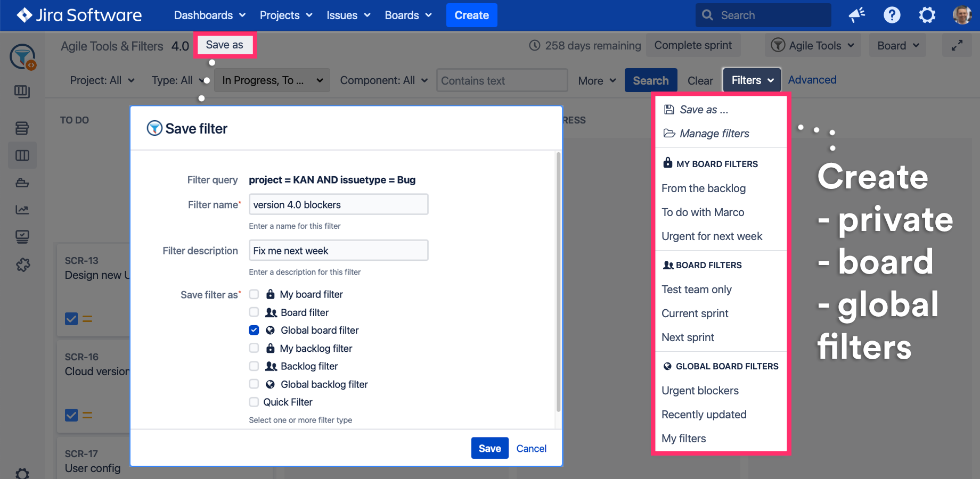The image size is (980, 479).
Task: Tick the Quick Filter checkbox
Action: click(x=254, y=402)
